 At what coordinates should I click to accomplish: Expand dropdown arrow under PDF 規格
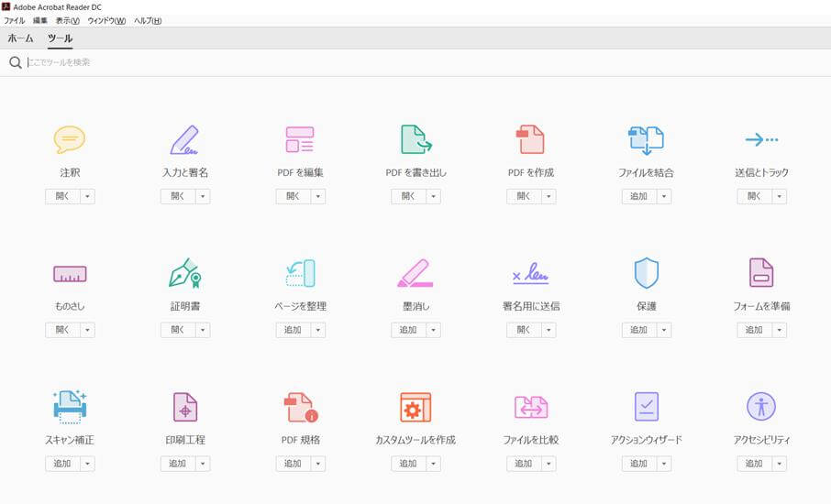(318, 464)
